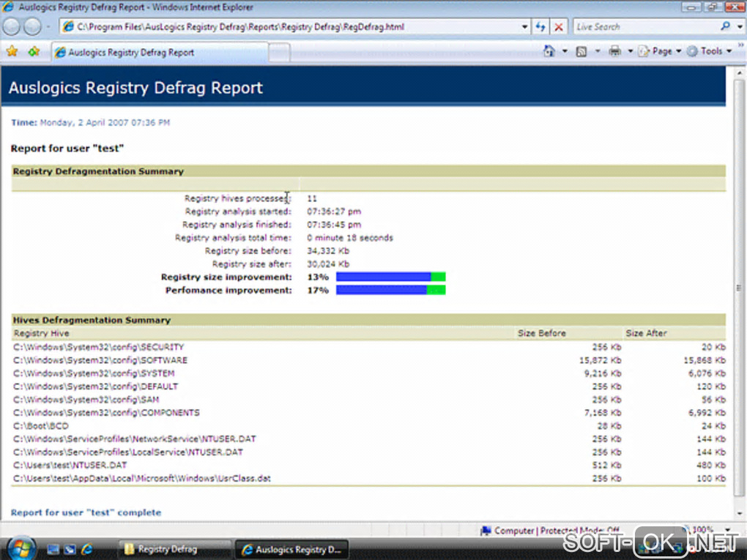Click the Home icon in command bar
This screenshot has height=560, width=747.
549,51
